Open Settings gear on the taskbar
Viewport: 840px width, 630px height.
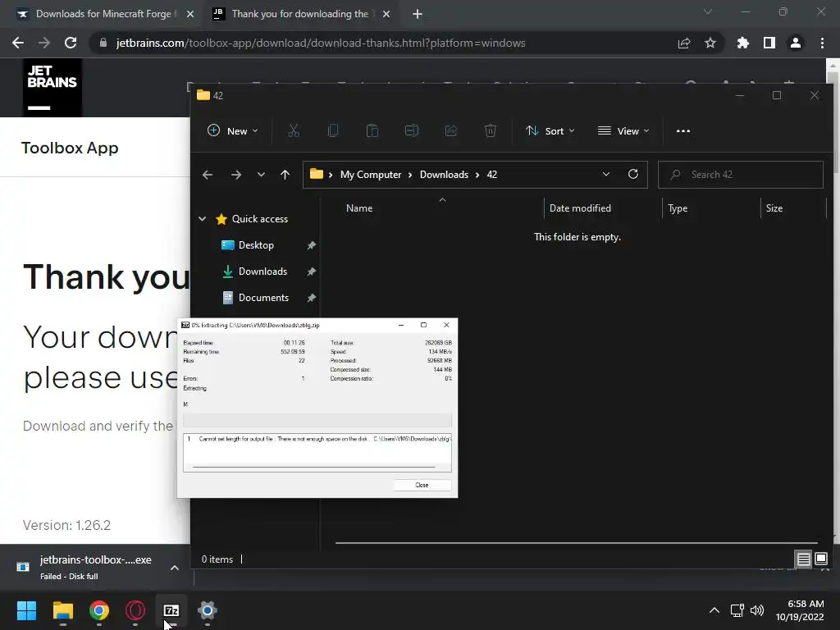[208, 610]
